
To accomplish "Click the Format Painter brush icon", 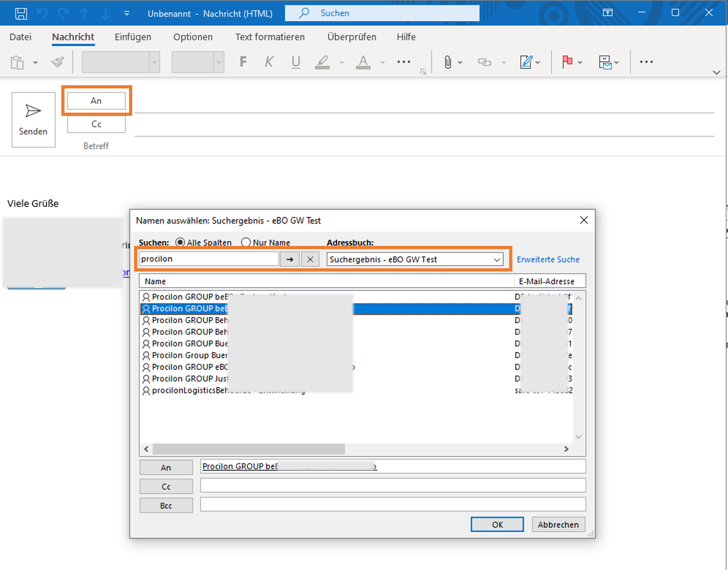I will tap(57, 62).
